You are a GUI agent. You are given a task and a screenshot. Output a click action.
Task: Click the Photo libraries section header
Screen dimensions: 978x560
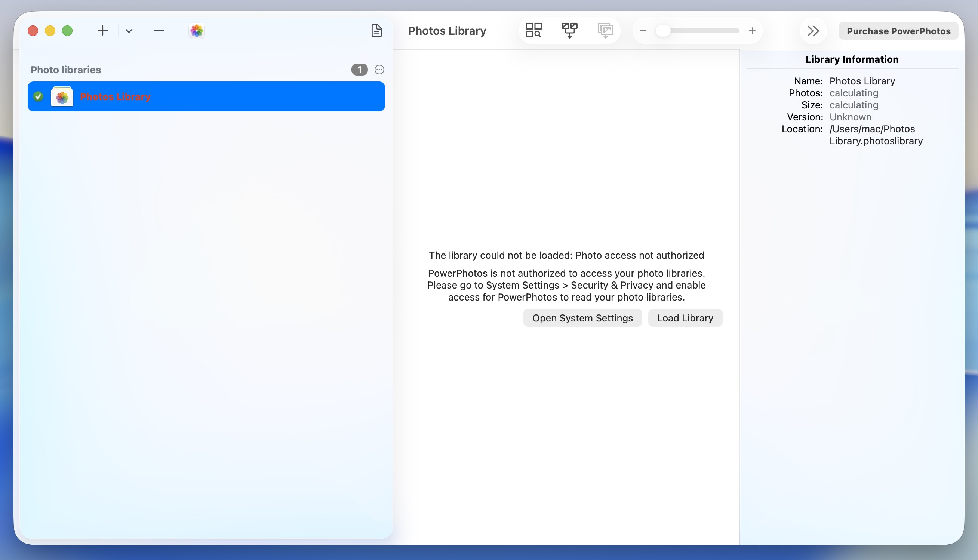pyautogui.click(x=66, y=70)
